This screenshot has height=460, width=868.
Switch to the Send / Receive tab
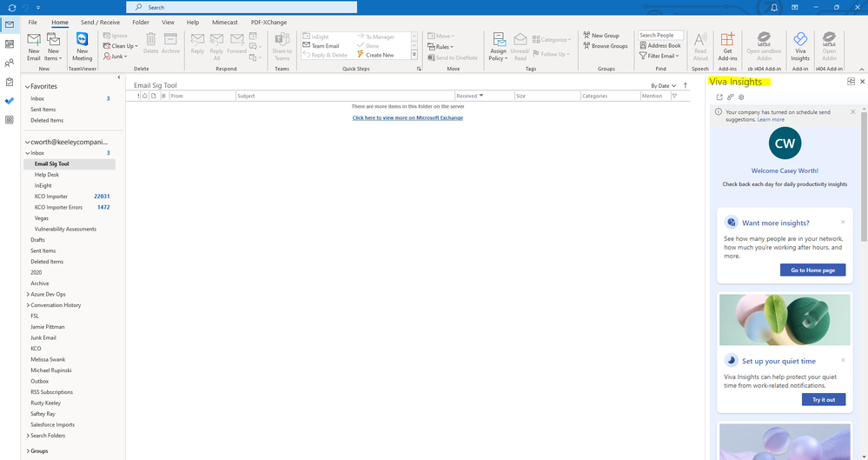[x=100, y=22]
